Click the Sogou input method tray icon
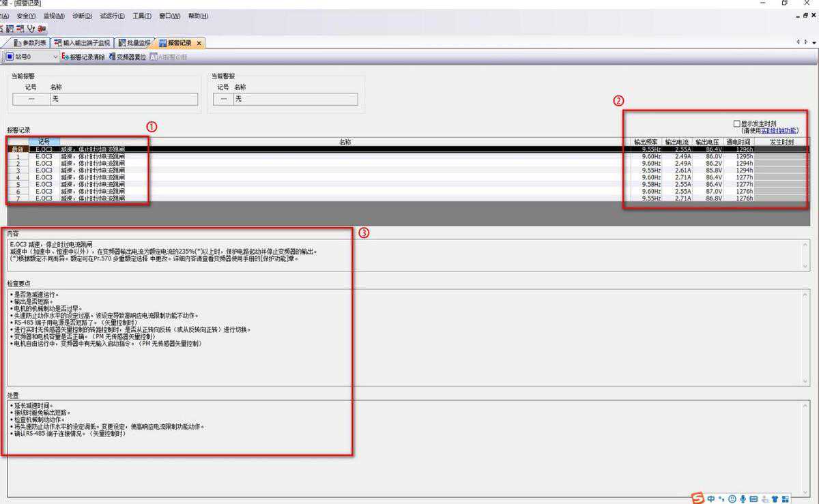 tap(697, 498)
